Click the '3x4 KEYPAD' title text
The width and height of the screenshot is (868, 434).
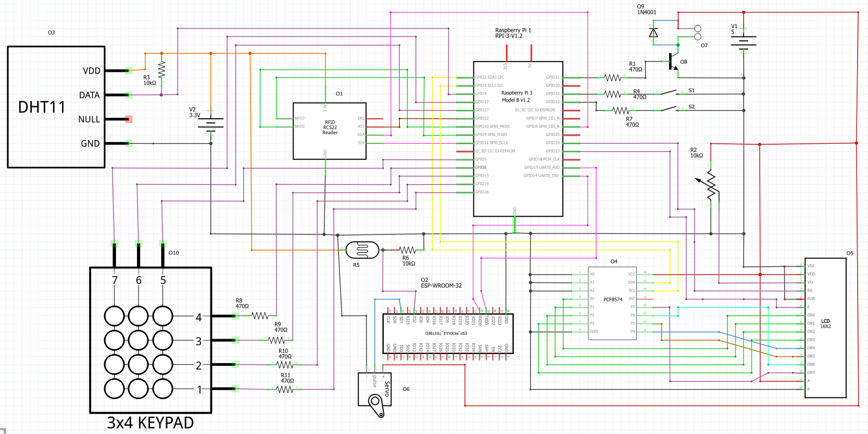pos(150,423)
